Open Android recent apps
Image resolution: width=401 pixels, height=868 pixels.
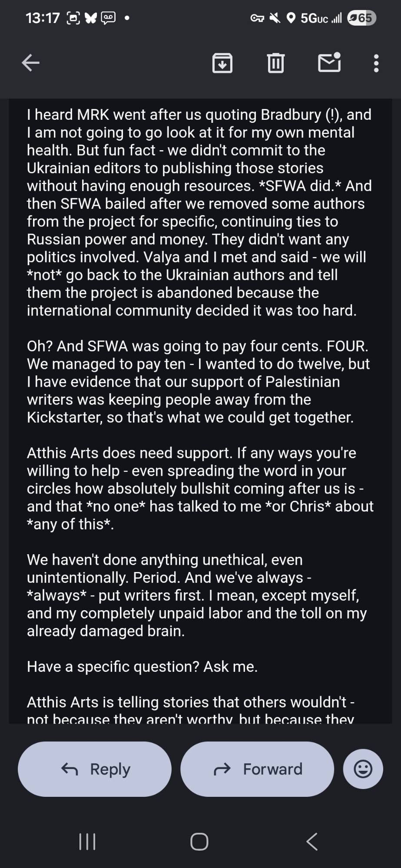(87, 842)
